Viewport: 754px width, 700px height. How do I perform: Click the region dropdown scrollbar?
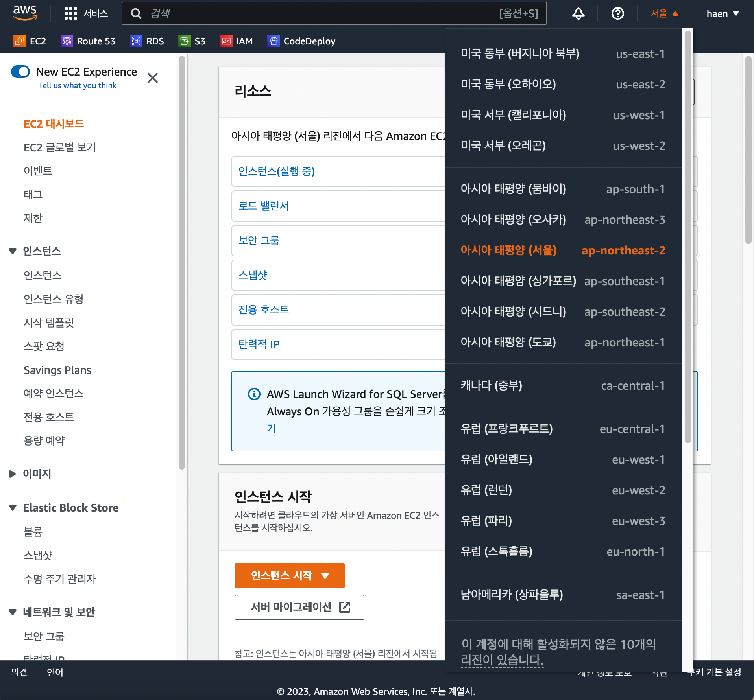(x=688, y=237)
